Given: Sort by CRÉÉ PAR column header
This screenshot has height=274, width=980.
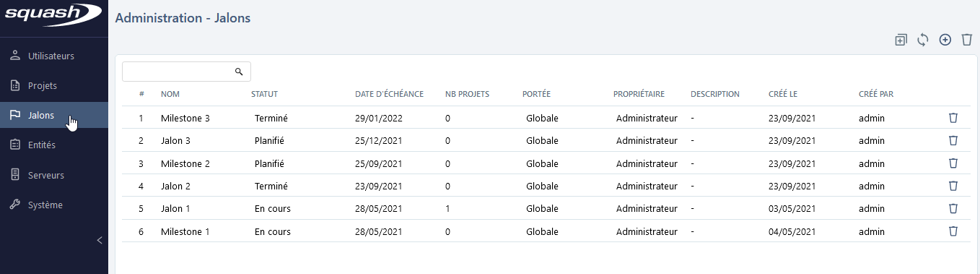Looking at the screenshot, I should tap(876, 94).
